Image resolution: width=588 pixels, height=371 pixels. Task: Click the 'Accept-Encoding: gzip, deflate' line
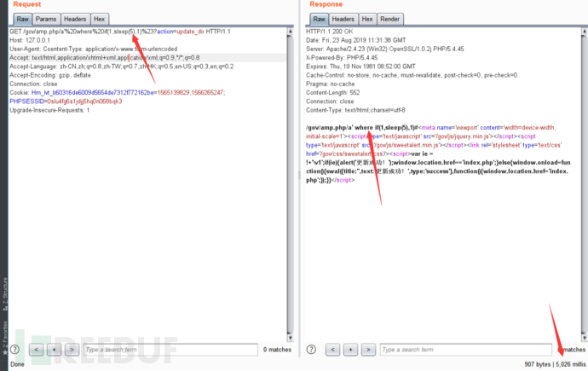click(50, 75)
